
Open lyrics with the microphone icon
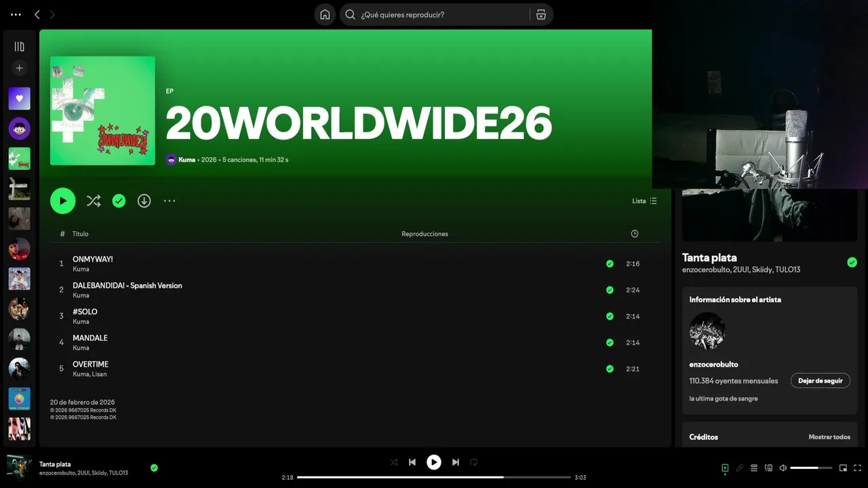coord(740,468)
